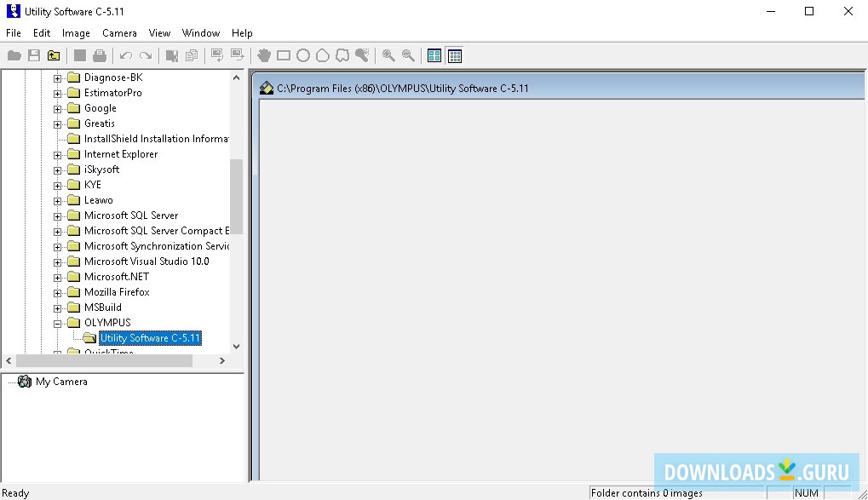Activate the lasso selection tool
Screen dimensions: 868x500
coord(342,55)
